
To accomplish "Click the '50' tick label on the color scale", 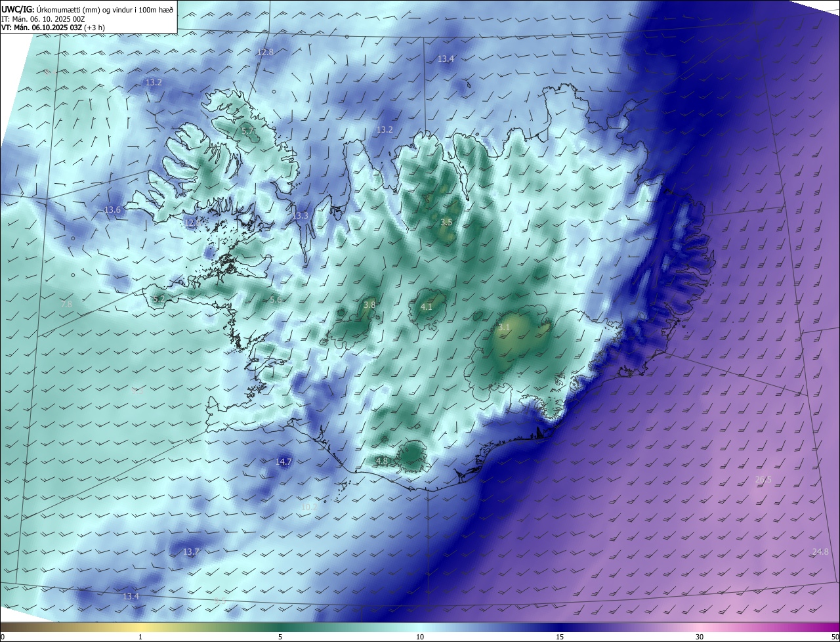I will point(835,637).
